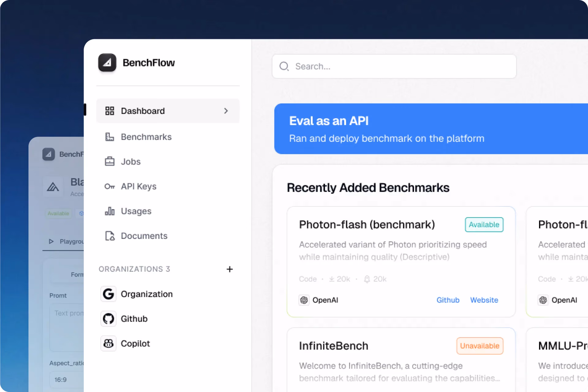This screenshot has height=392, width=588.
Task: Click the Dashboard grid icon
Action: click(x=110, y=111)
